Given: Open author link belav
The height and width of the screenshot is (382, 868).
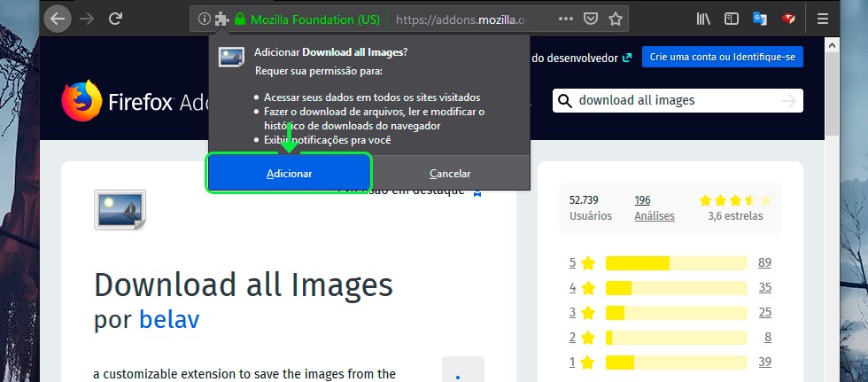Looking at the screenshot, I should tap(169, 319).
